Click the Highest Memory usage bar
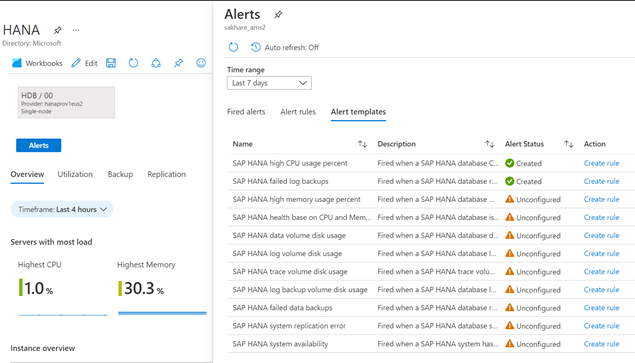The image size is (635, 363). [x=162, y=313]
